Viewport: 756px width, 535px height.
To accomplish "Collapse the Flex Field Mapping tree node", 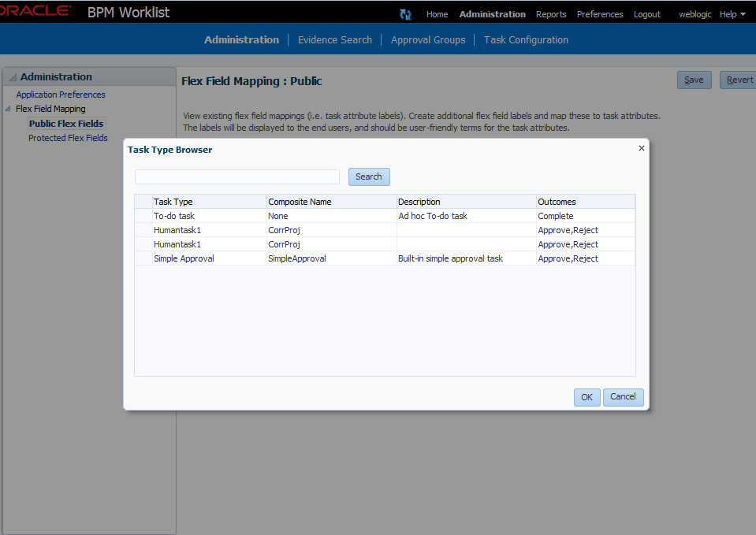I will coord(8,109).
